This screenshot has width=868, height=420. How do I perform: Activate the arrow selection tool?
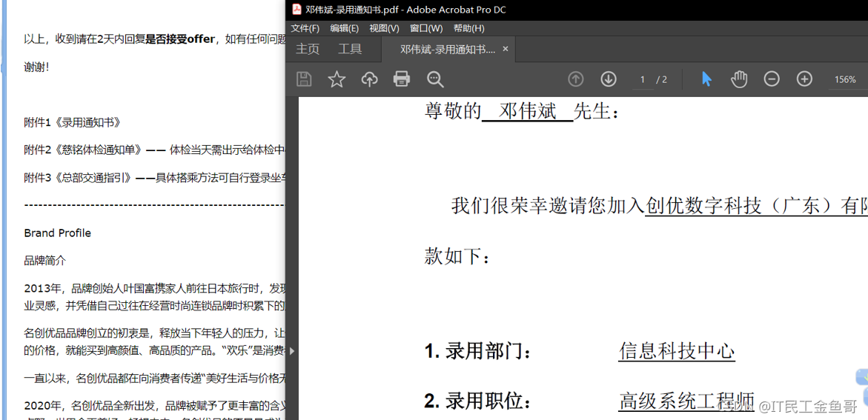tap(706, 79)
